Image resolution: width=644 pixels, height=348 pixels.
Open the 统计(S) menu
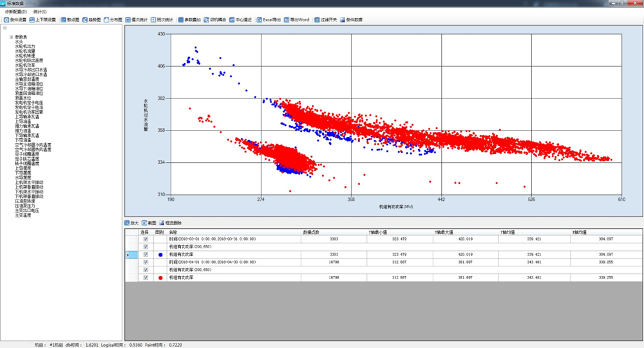(40, 12)
